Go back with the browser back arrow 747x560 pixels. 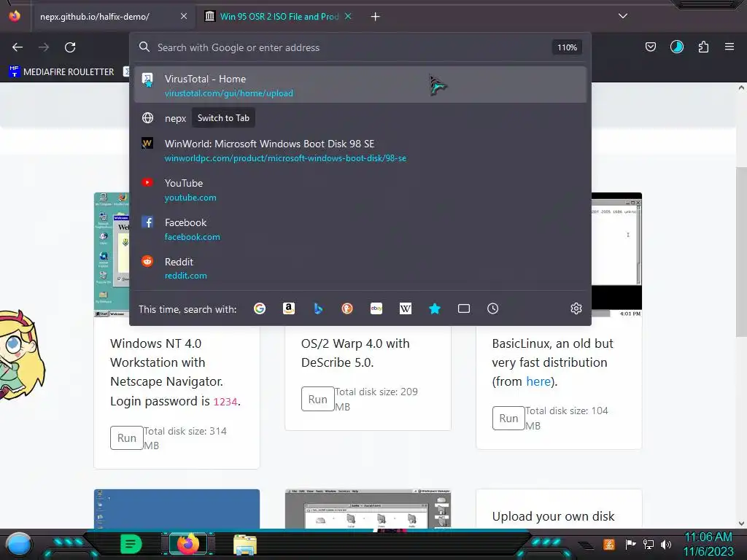click(18, 47)
